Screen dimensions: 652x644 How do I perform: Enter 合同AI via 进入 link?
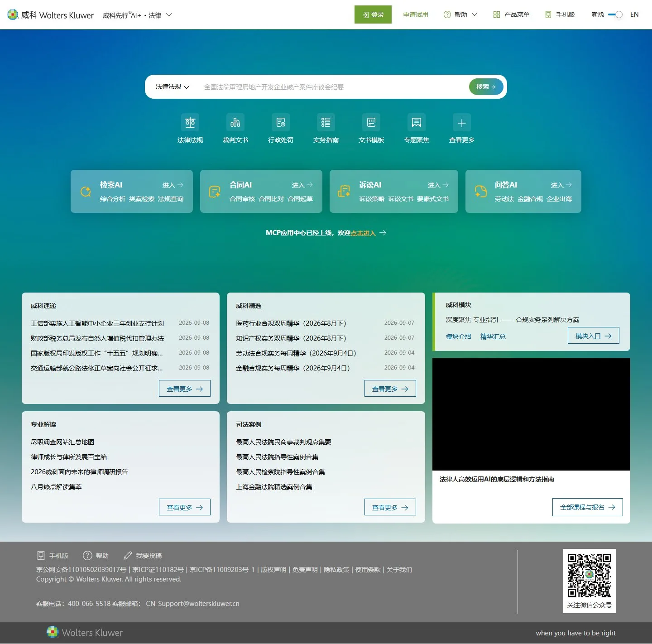pyautogui.click(x=302, y=185)
